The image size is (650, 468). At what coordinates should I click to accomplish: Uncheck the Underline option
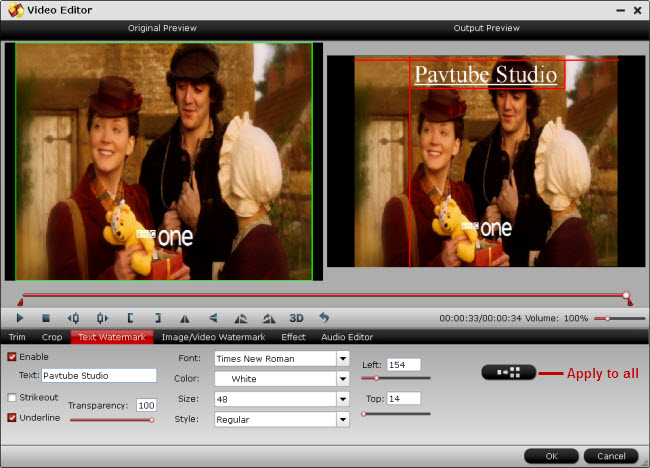(12, 417)
